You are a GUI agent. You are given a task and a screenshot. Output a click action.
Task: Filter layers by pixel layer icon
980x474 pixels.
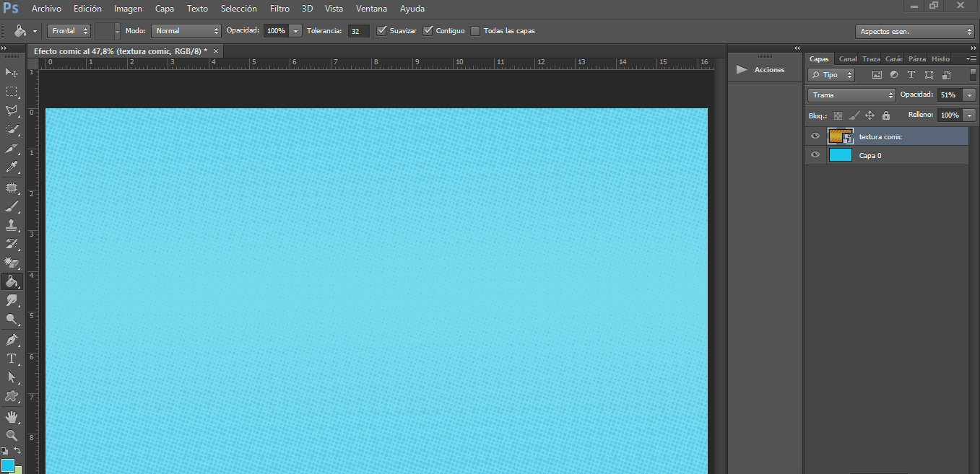(877, 74)
